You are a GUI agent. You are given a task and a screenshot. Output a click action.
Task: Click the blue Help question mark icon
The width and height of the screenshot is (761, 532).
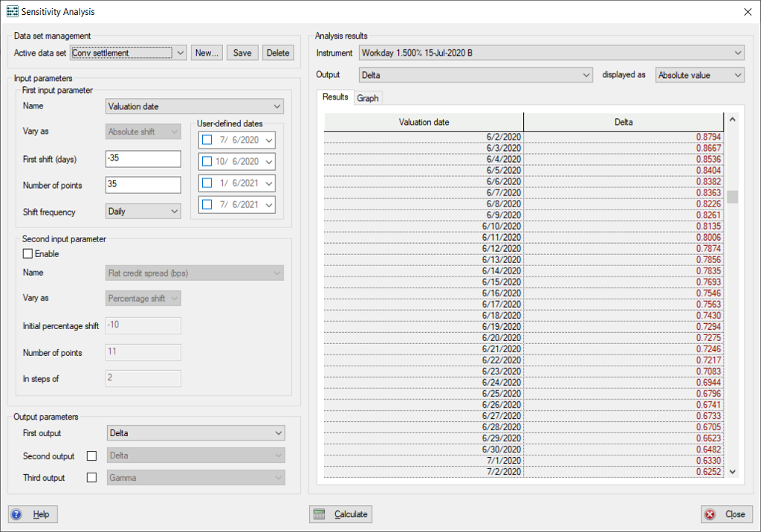click(x=16, y=514)
